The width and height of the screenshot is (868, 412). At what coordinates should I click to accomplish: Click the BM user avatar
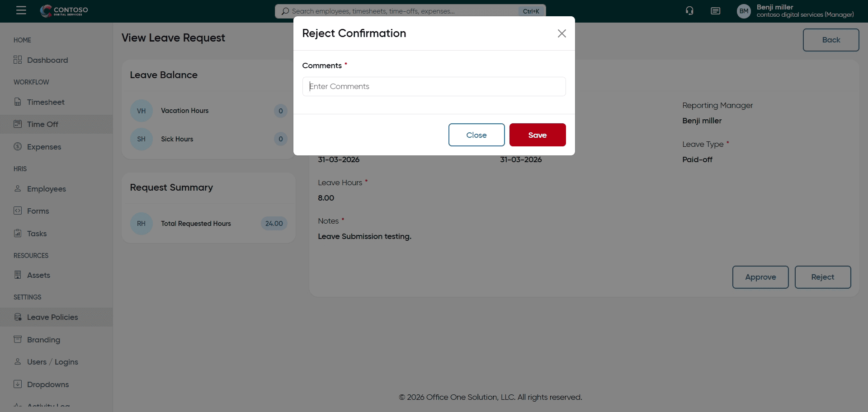pyautogui.click(x=744, y=11)
